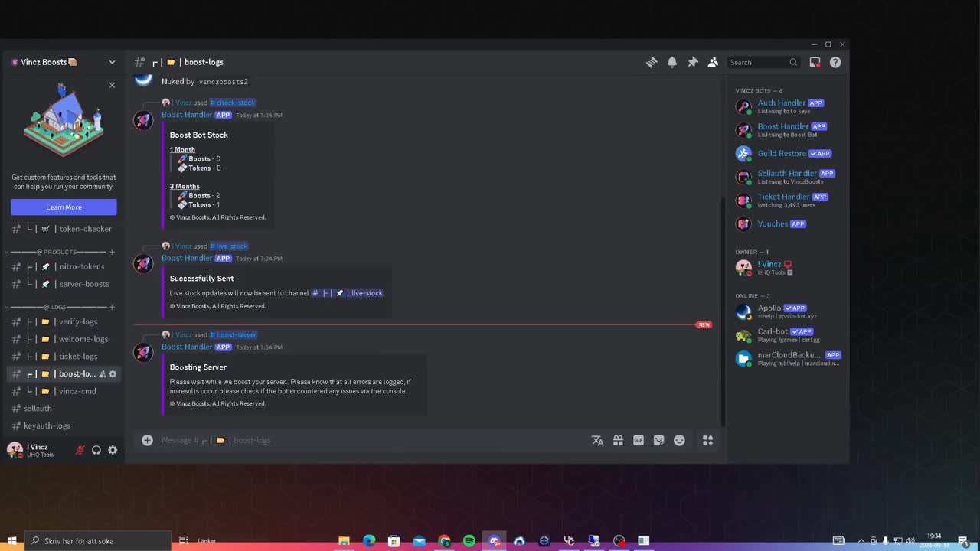Open the notification settings bell icon
The width and height of the screenshot is (980, 551).
coord(672,62)
